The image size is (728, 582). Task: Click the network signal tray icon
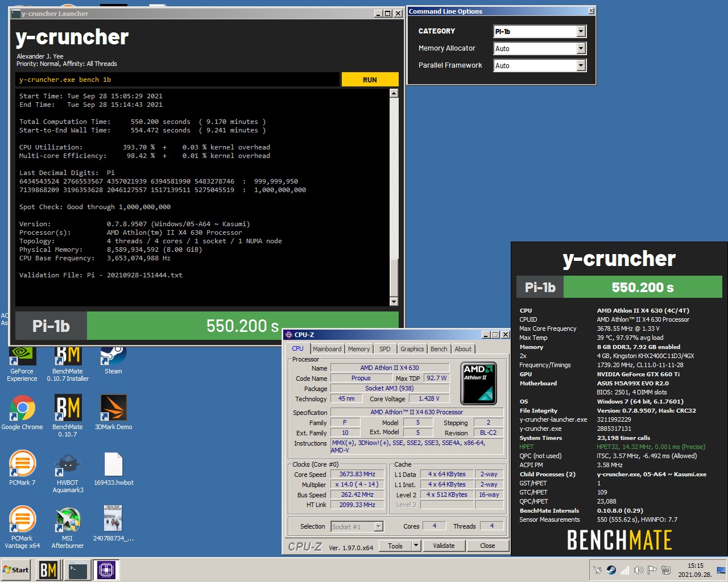pyautogui.click(x=624, y=570)
